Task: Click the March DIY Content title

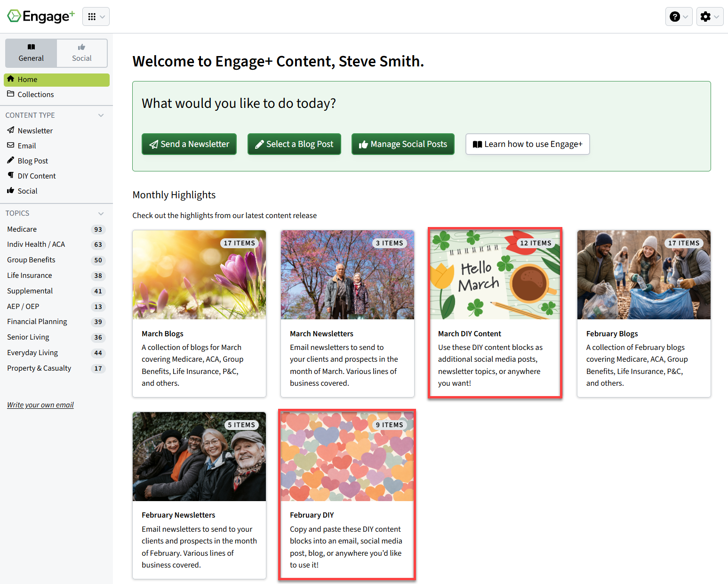Action: click(x=470, y=333)
